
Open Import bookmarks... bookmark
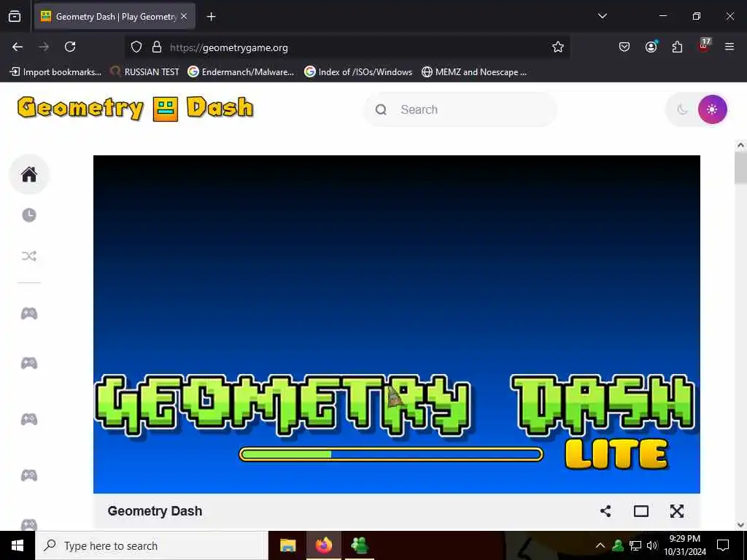point(55,72)
